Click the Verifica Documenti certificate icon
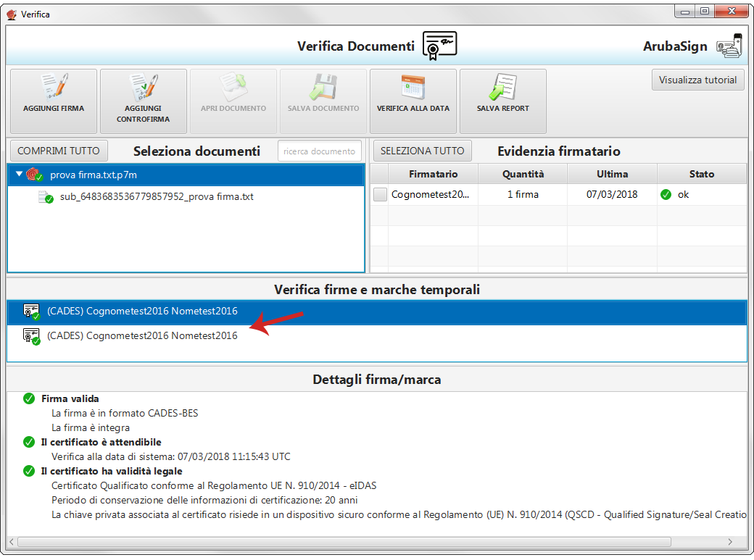The width and height of the screenshot is (754, 560). (439, 46)
